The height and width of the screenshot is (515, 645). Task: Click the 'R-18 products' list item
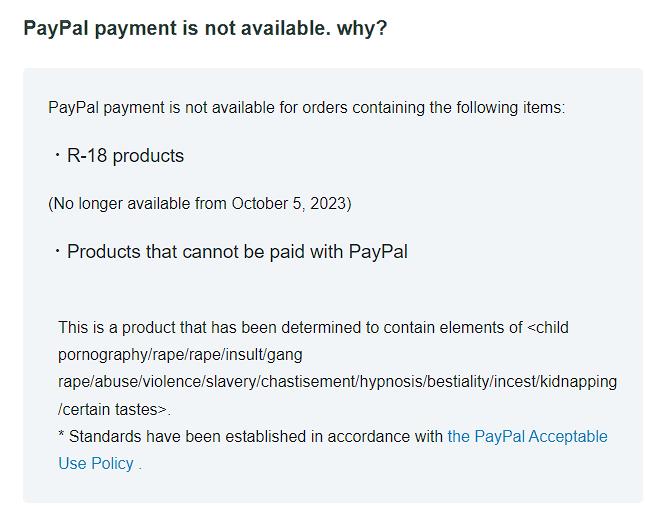pos(125,156)
